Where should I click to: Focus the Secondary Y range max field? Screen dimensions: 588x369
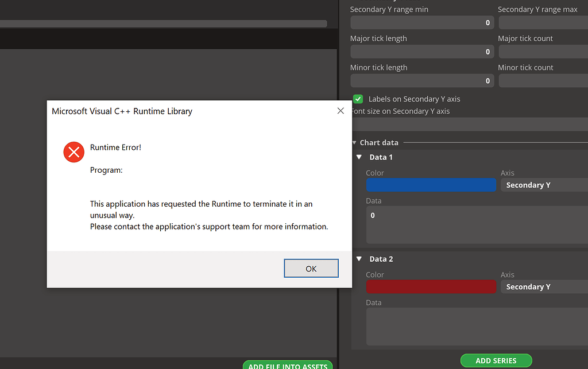(x=543, y=22)
